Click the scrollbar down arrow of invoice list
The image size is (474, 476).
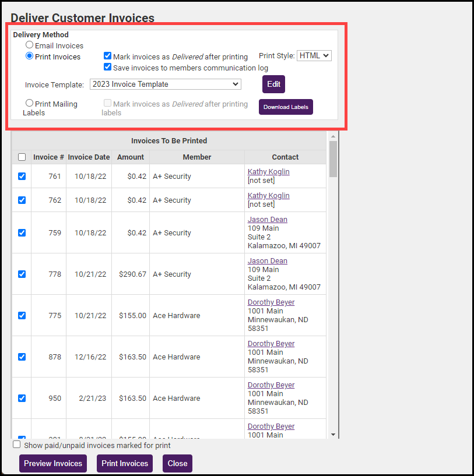click(333, 434)
